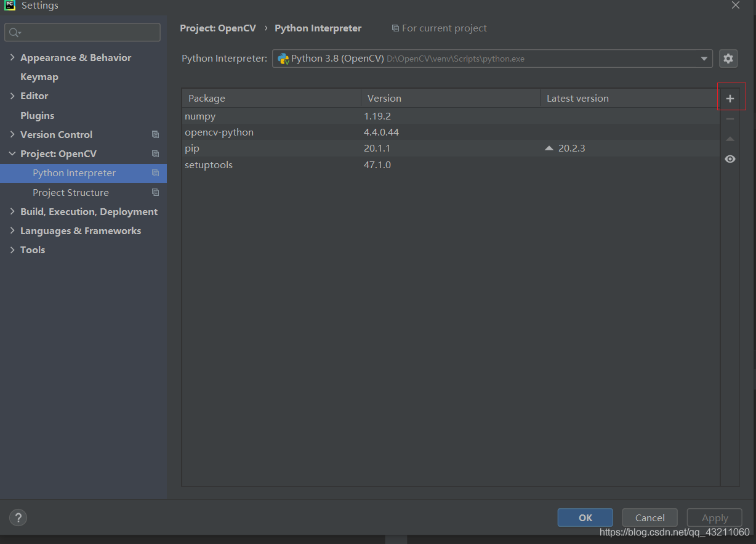Expand the Version Control section
The width and height of the screenshot is (756, 544).
click(x=12, y=134)
